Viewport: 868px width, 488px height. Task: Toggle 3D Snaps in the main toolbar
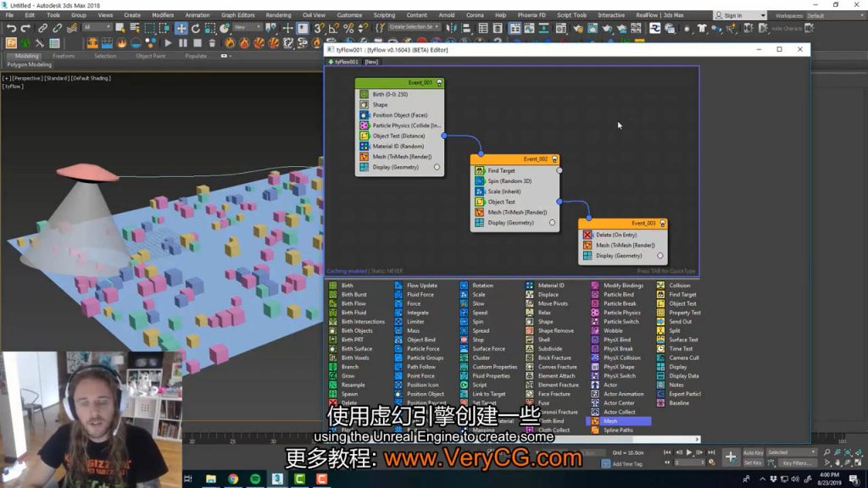click(x=319, y=28)
